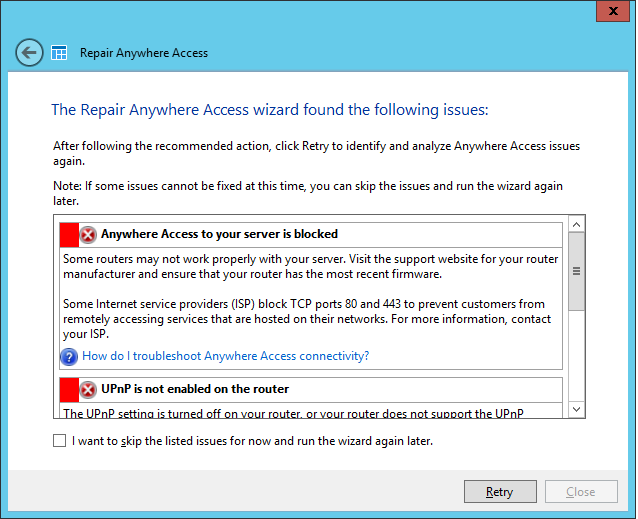
Task: Click the back arrow button
Action: (x=29, y=53)
